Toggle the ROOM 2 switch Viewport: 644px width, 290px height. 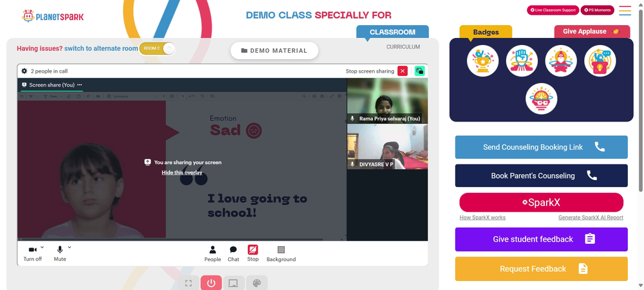(157, 48)
